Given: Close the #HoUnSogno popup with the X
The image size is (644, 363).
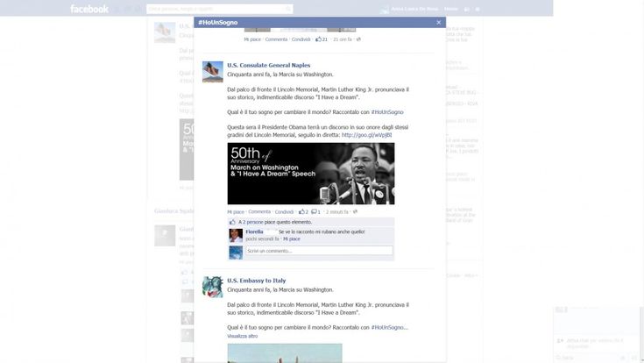Looking at the screenshot, I should 439,23.
